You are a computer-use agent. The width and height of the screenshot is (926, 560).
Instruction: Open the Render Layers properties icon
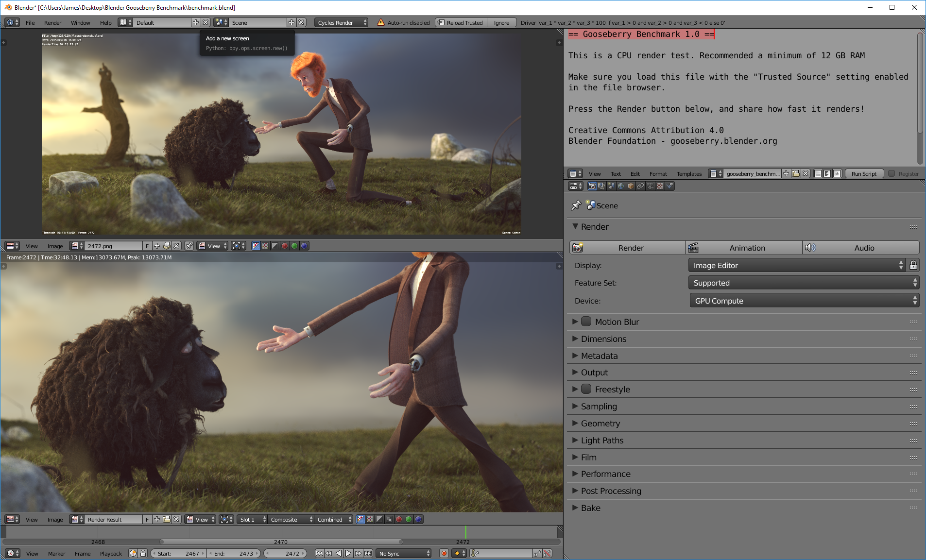(x=601, y=186)
